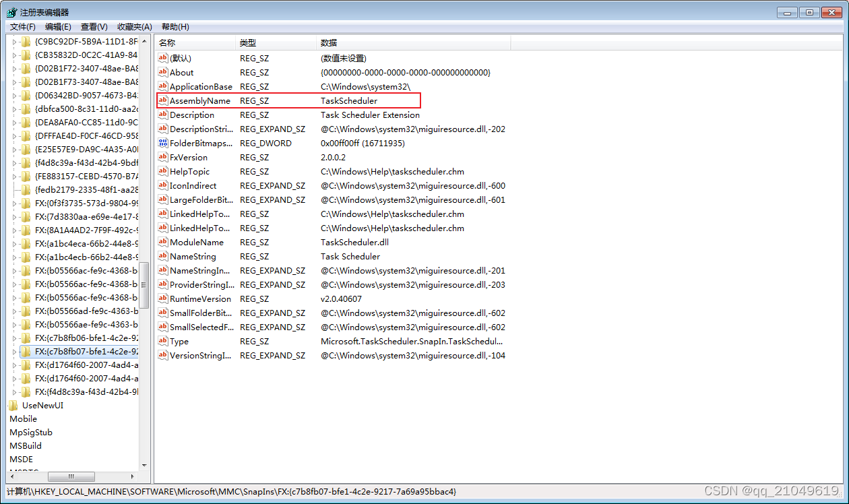The image size is (849, 504).
Task: Click the AssemblyName string icon
Action: [162, 100]
